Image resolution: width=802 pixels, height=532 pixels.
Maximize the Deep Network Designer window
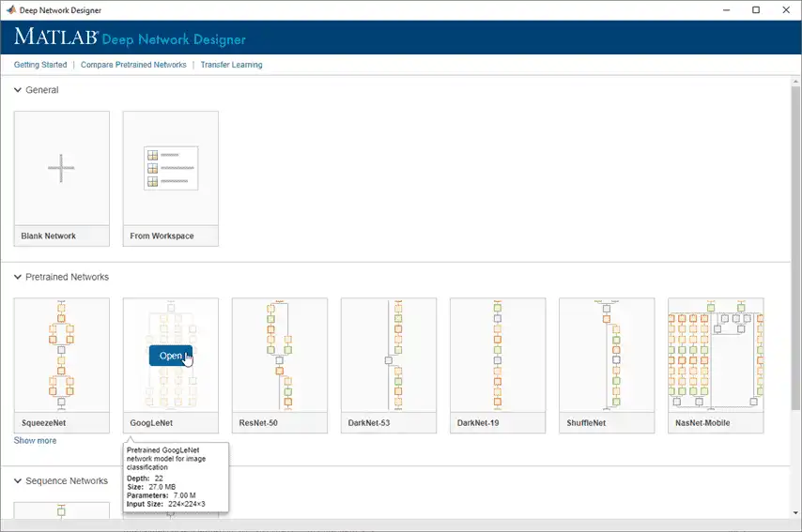tap(756, 9)
